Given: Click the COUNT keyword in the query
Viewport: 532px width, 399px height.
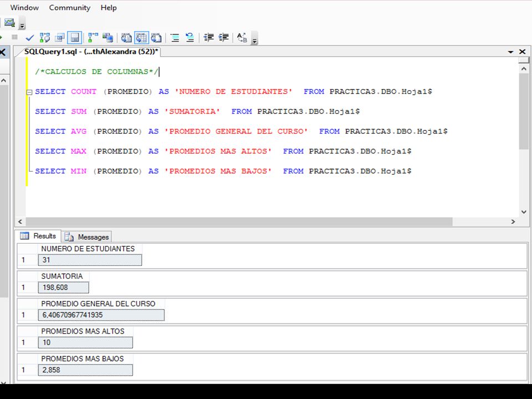Looking at the screenshot, I should [84, 91].
